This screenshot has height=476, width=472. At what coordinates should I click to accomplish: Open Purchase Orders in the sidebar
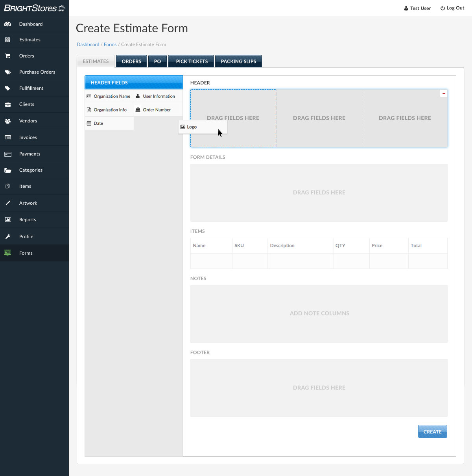tap(37, 72)
